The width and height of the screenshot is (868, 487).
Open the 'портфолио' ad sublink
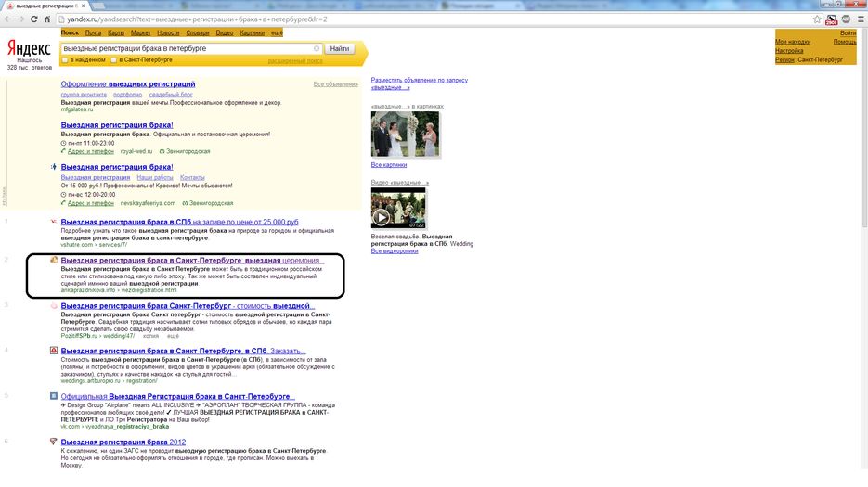(127, 95)
